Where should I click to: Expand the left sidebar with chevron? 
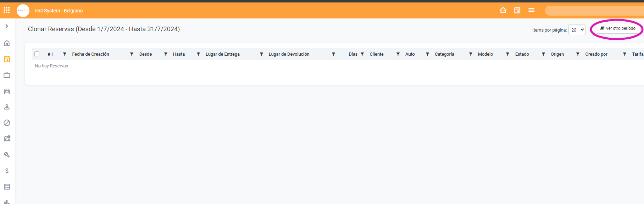tap(7, 26)
